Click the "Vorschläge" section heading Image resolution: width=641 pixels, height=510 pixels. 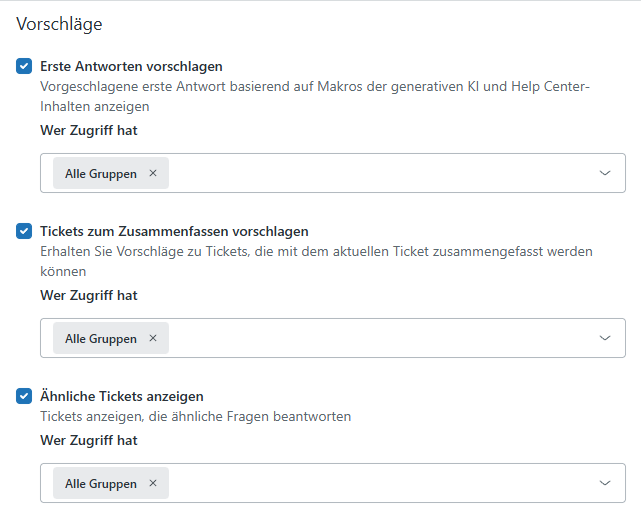tap(59, 23)
